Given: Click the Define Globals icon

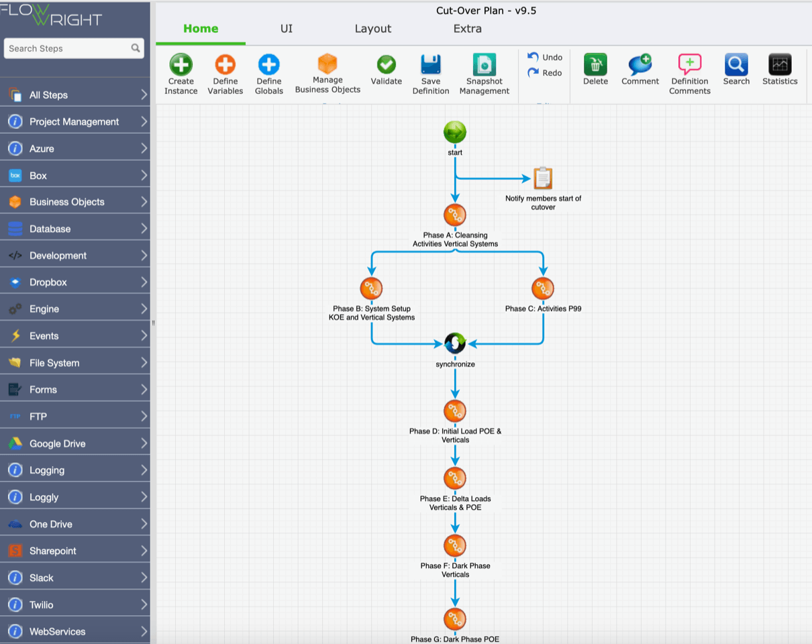Looking at the screenshot, I should click(268, 65).
